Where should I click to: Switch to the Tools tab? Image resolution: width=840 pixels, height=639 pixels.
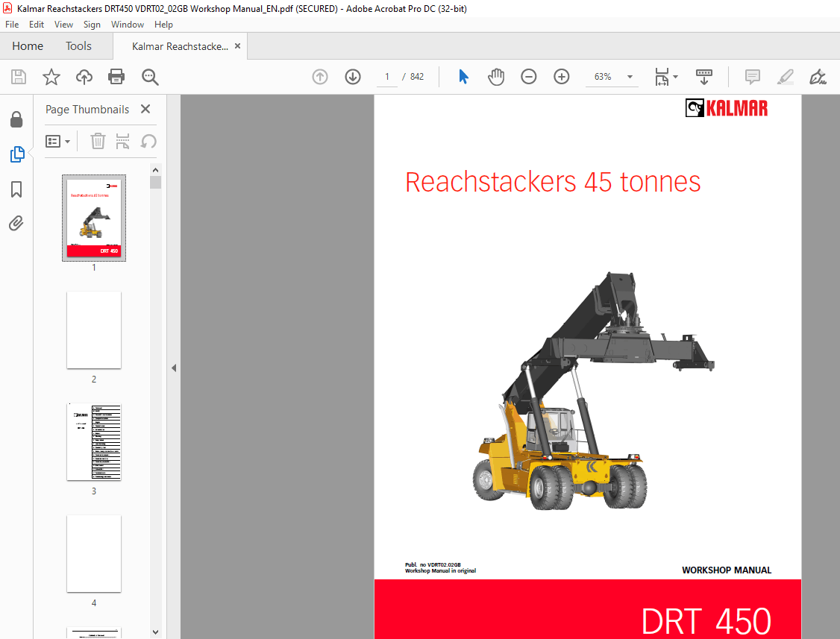(x=78, y=45)
